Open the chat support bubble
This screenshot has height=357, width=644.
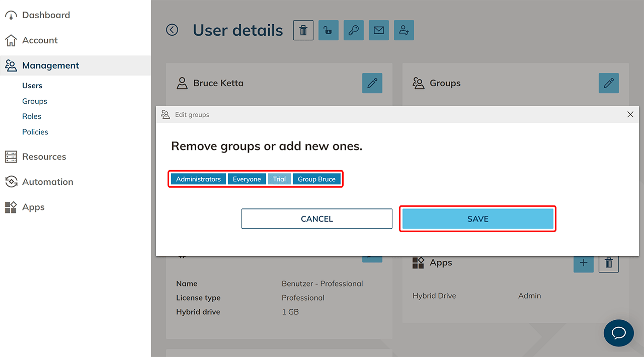point(618,333)
